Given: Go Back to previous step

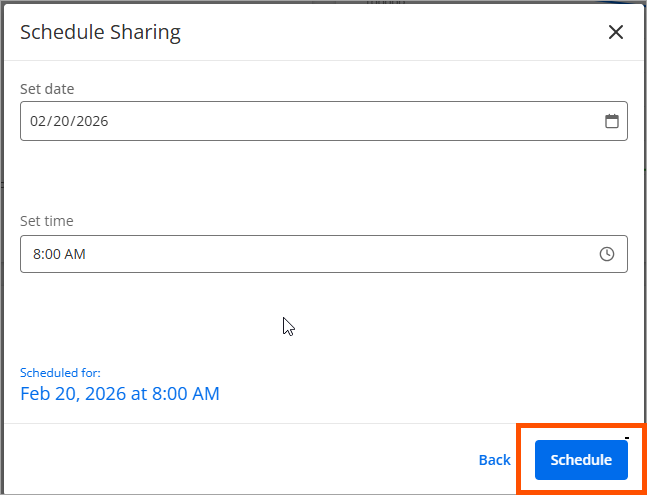Looking at the screenshot, I should 494,460.
